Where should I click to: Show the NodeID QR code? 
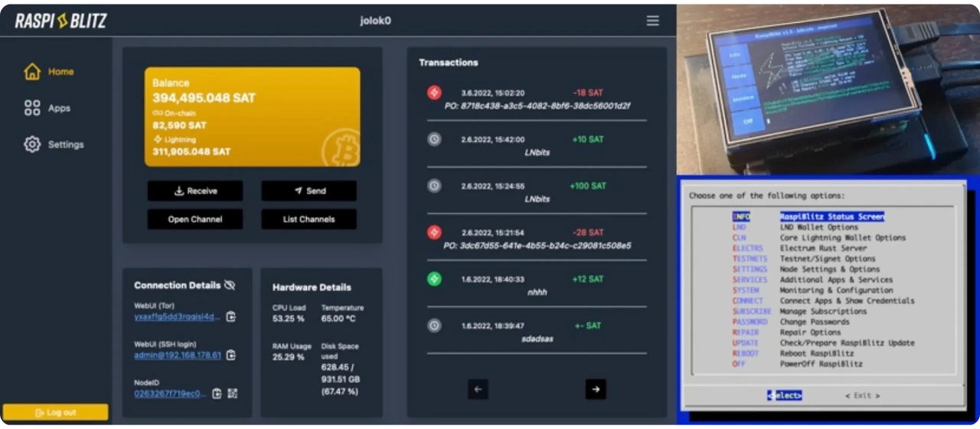point(233,394)
